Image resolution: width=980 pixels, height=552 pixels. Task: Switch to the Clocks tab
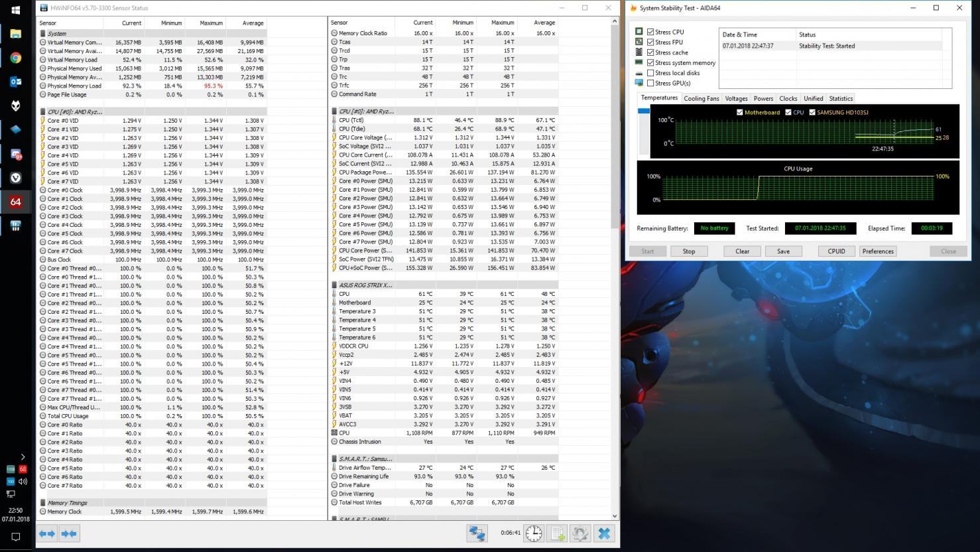click(788, 98)
